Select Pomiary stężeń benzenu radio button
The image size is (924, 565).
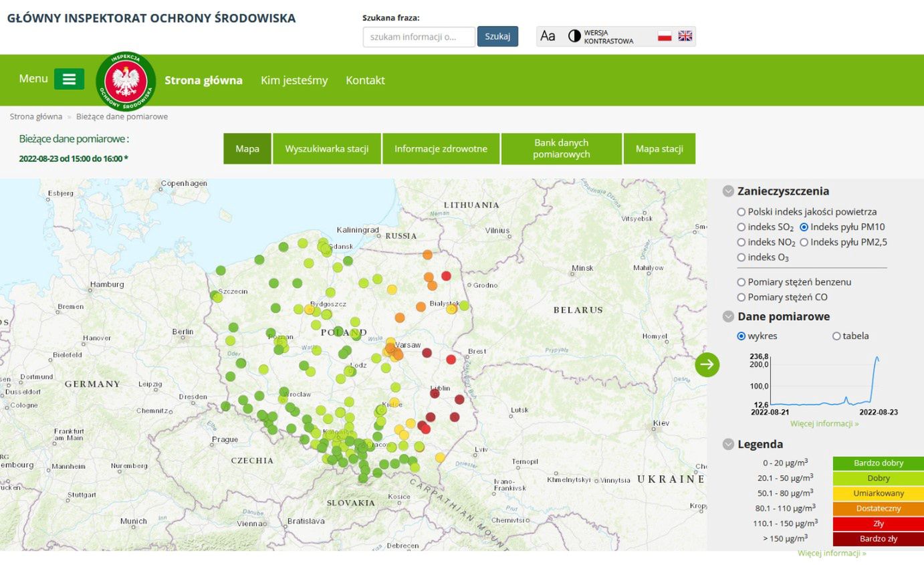coord(741,282)
